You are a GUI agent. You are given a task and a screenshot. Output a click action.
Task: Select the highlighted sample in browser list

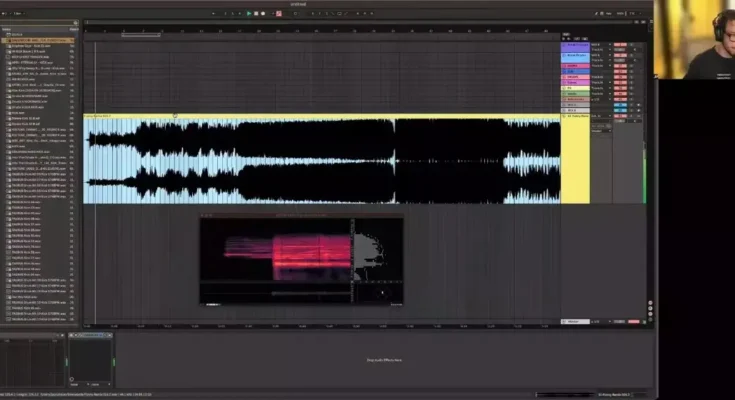tap(40, 39)
